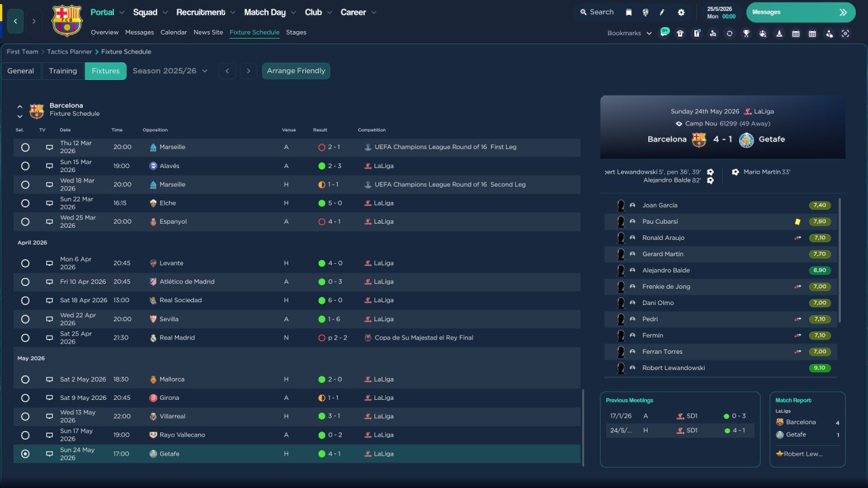Click the Arrange Friendly button
The height and width of the screenshot is (488, 868).
(x=296, y=71)
